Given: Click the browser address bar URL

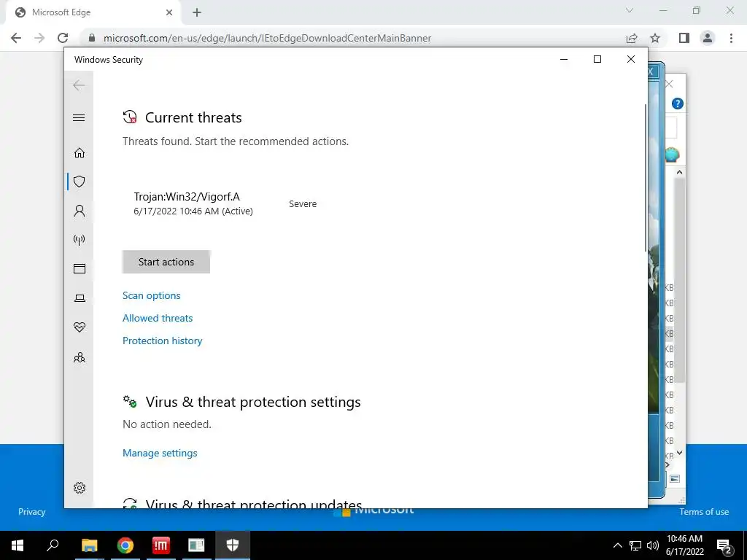Looking at the screenshot, I should pos(267,38).
